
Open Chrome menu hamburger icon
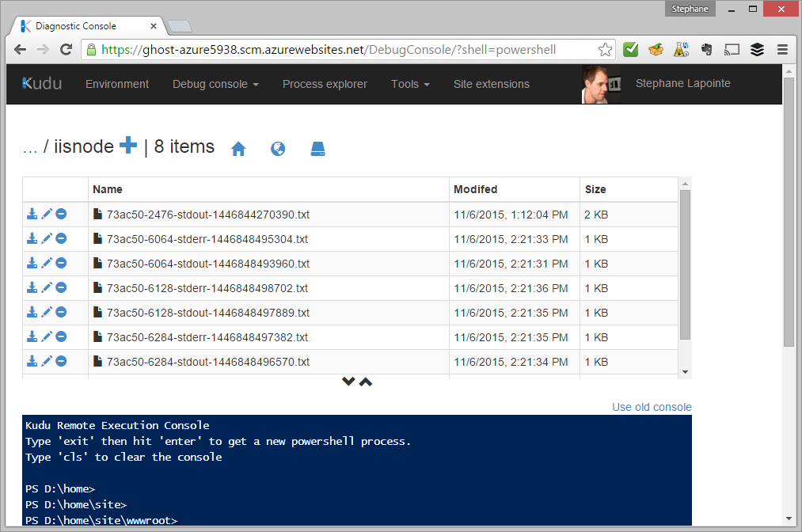(782, 50)
